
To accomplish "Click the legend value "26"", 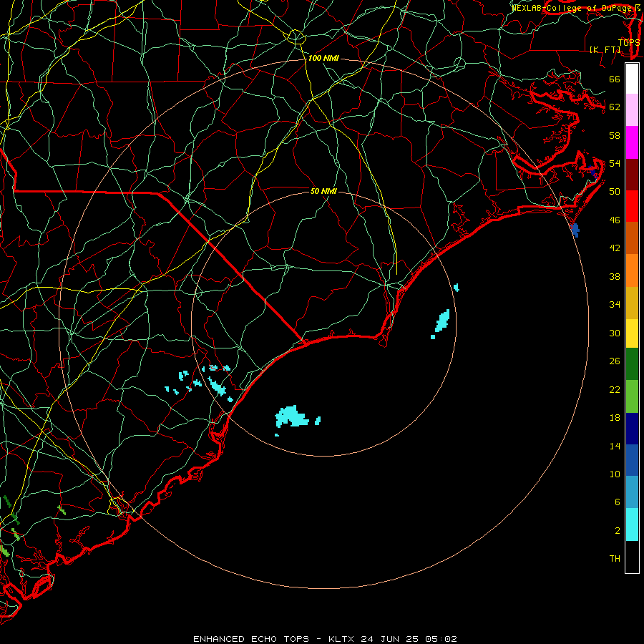I will [x=615, y=361].
